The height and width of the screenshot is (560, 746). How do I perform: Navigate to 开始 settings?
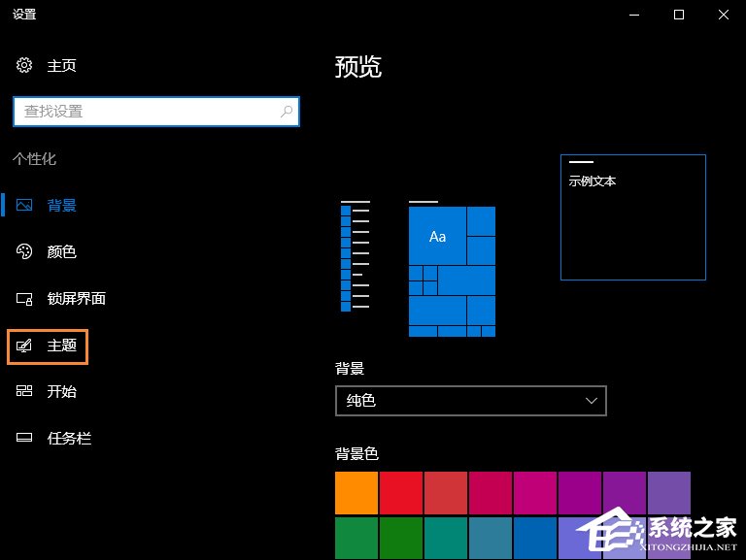[x=61, y=392]
